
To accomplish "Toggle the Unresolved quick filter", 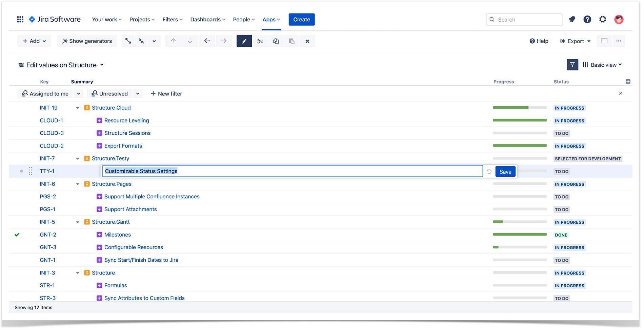I will (110, 94).
